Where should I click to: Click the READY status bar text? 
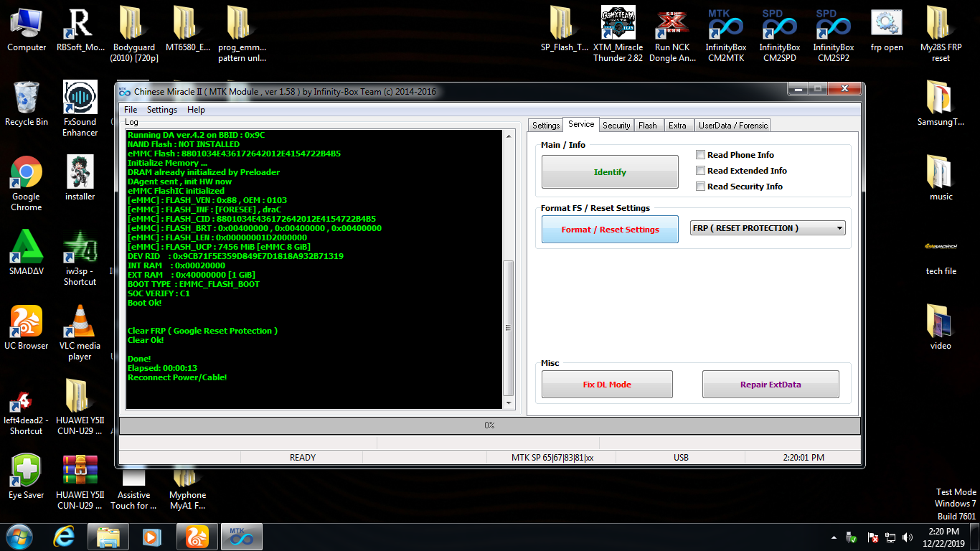pos(303,458)
